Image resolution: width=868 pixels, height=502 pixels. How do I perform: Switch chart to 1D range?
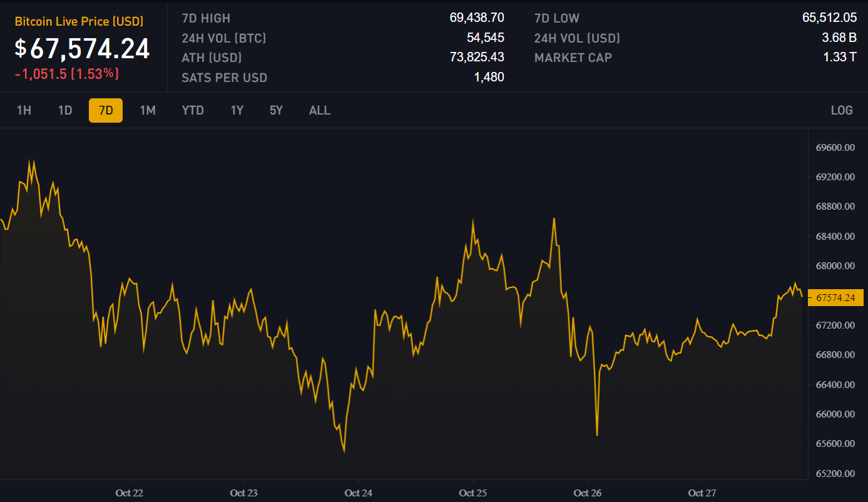pyautogui.click(x=65, y=111)
